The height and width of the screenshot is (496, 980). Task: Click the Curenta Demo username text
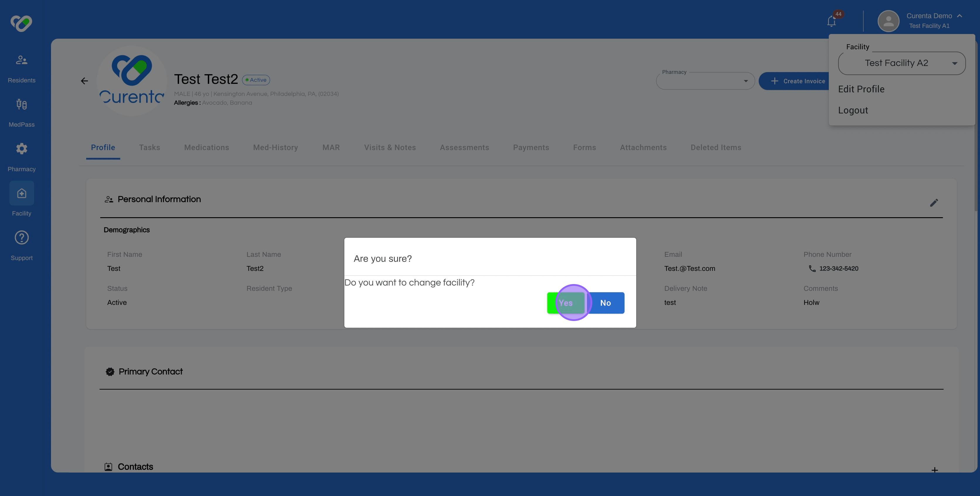[x=929, y=16]
